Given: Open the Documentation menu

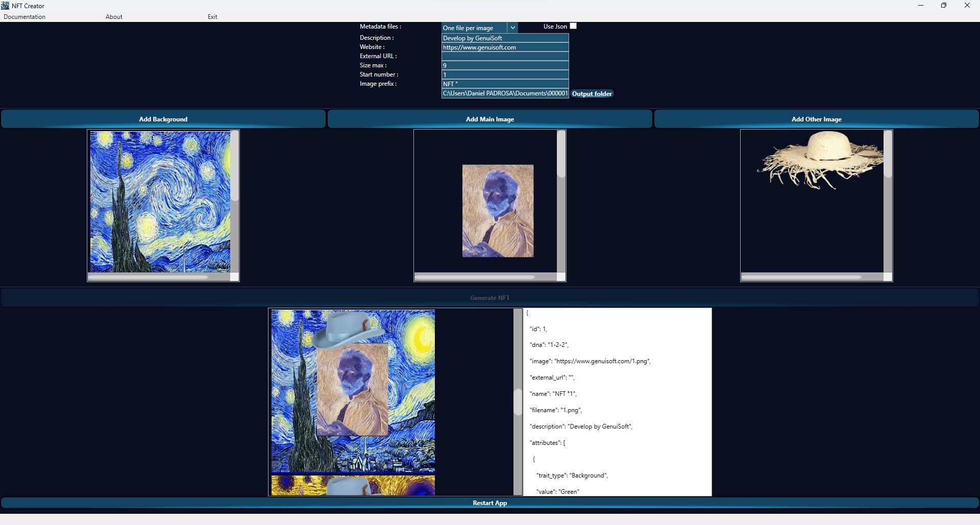Looking at the screenshot, I should point(24,17).
